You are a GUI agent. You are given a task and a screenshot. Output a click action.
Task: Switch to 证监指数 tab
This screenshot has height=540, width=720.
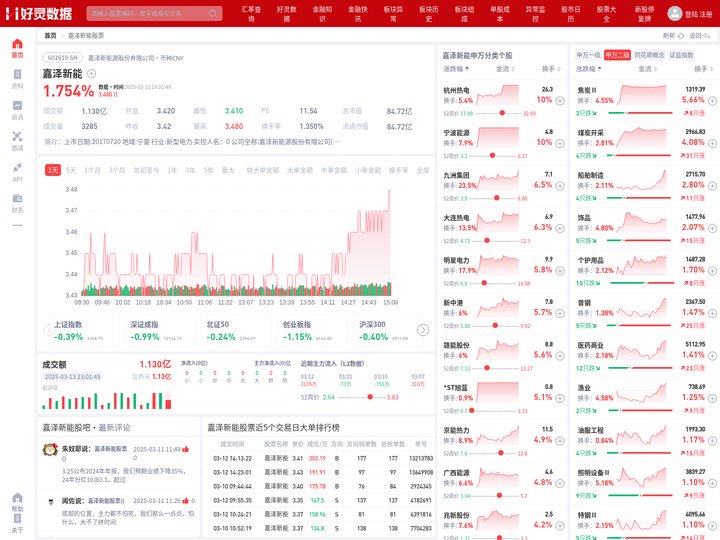coord(681,55)
